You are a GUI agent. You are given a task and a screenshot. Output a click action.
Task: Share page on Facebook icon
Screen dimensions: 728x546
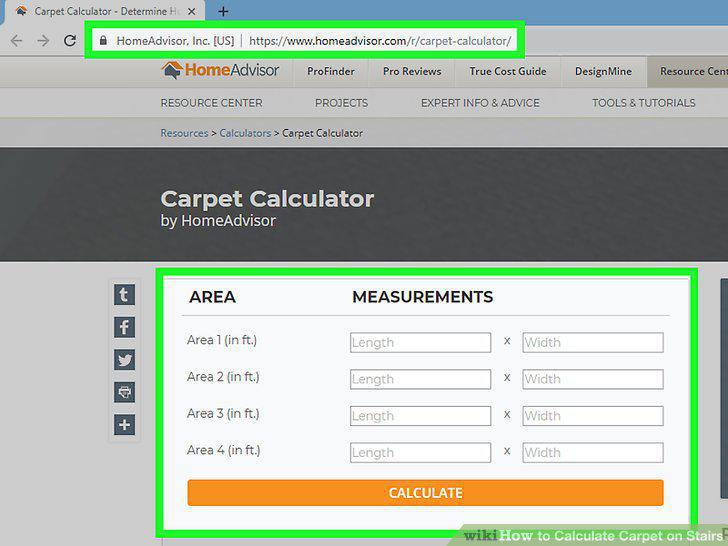point(124,327)
